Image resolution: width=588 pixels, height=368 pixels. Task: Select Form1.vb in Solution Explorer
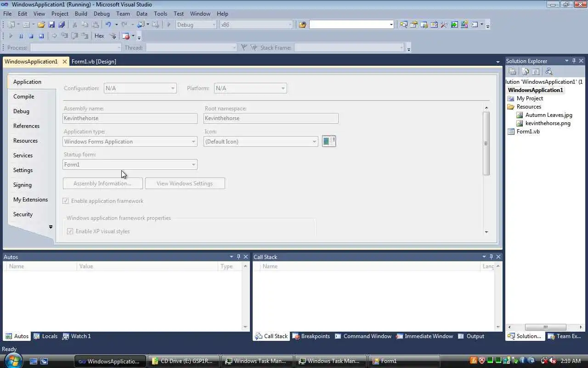[528, 132]
